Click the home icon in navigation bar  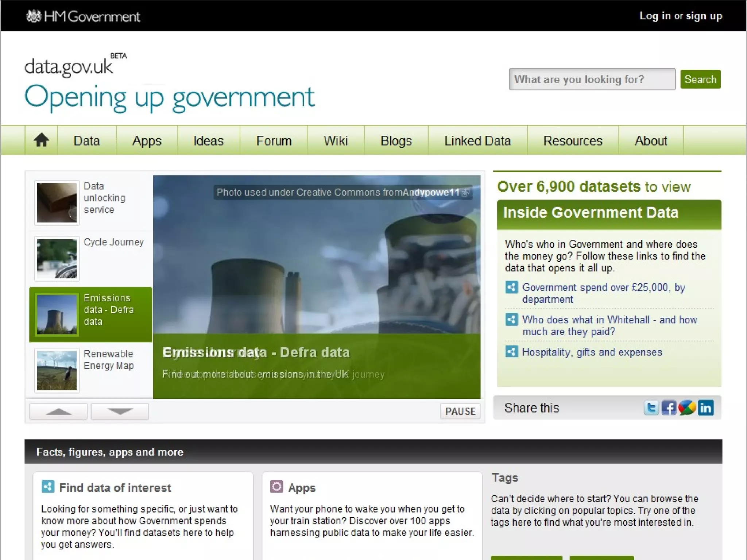(41, 140)
